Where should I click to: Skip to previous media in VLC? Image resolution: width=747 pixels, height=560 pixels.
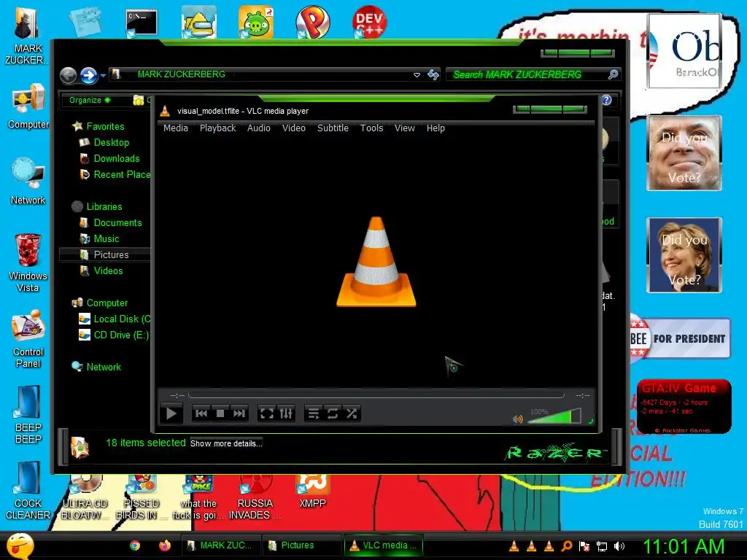(x=201, y=413)
